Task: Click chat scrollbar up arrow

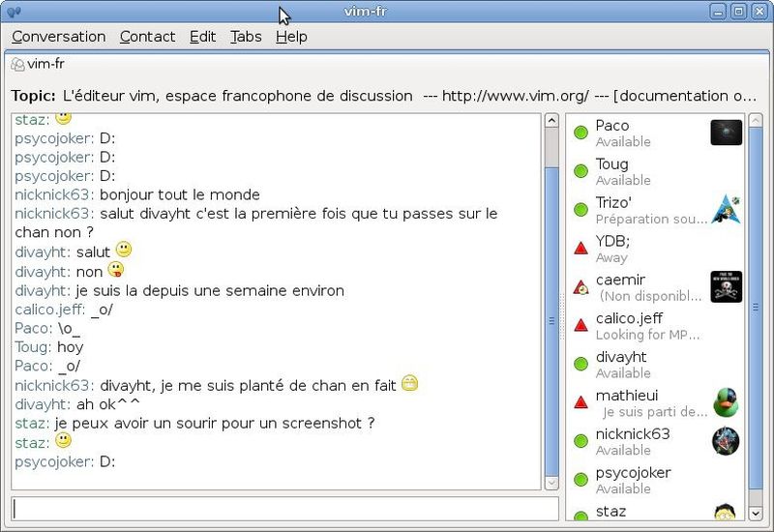Action: click(x=551, y=122)
